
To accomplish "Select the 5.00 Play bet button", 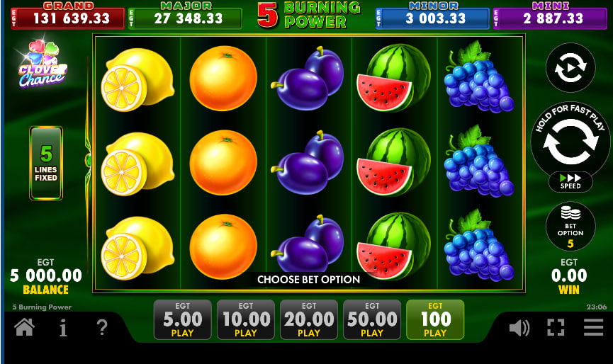I will [183, 320].
